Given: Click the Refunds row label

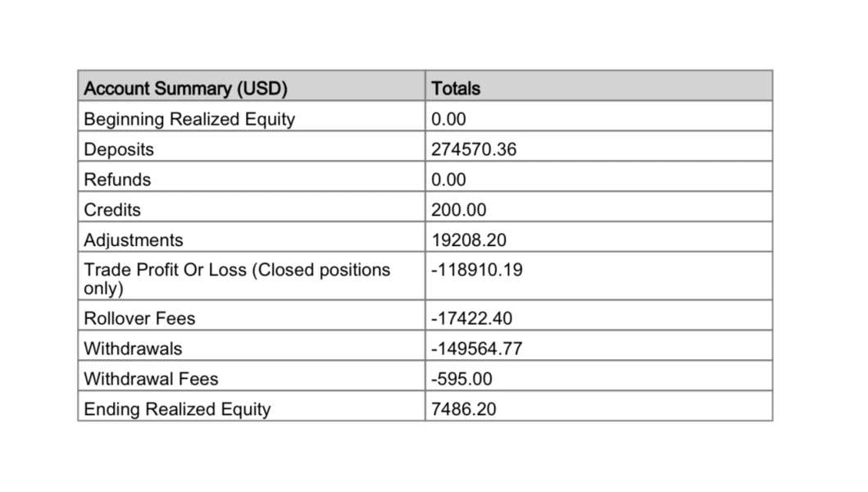Looking at the screenshot, I should coord(117,180).
